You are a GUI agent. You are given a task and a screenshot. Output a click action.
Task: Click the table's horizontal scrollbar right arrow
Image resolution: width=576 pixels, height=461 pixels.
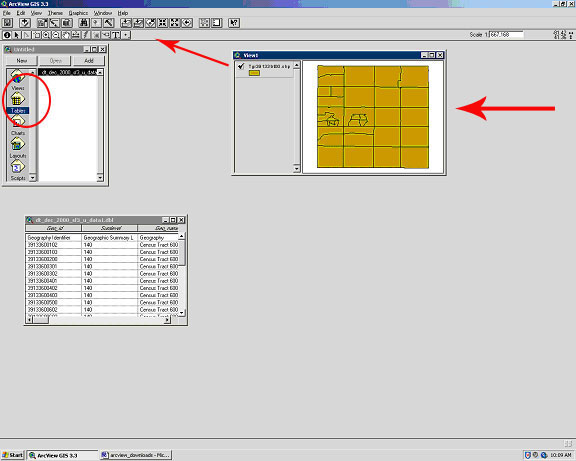click(167, 320)
